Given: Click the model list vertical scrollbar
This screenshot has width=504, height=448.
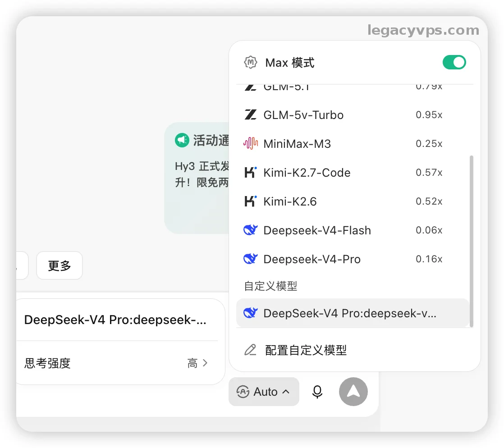Looking at the screenshot, I should click(472, 241).
